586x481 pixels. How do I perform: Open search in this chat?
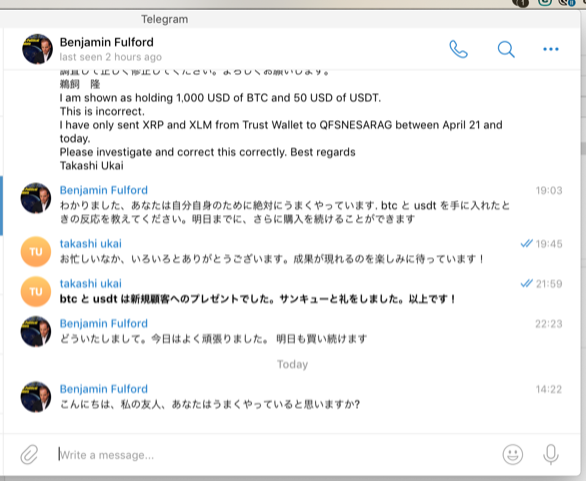click(x=506, y=49)
